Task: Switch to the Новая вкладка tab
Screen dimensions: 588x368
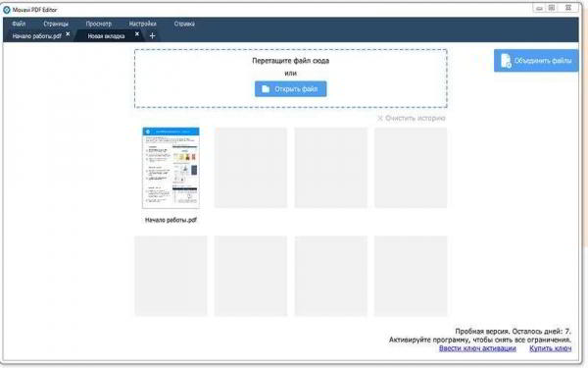Action: 106,36
